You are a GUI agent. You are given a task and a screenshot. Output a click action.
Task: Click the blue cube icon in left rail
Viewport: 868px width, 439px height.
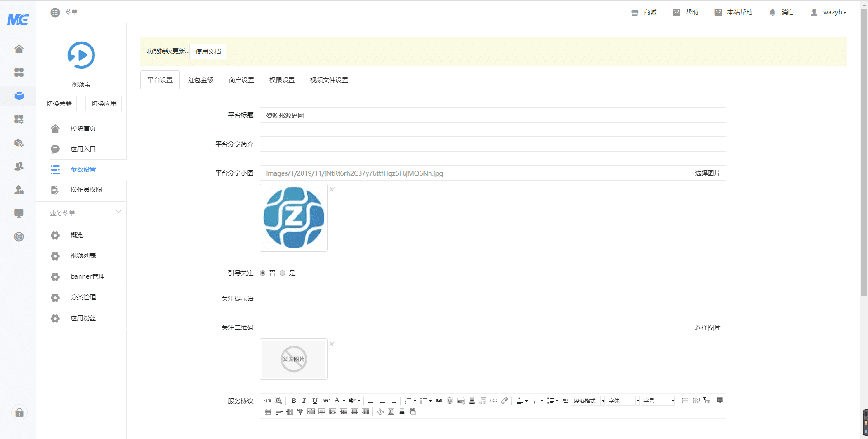[x=19, y=96]
